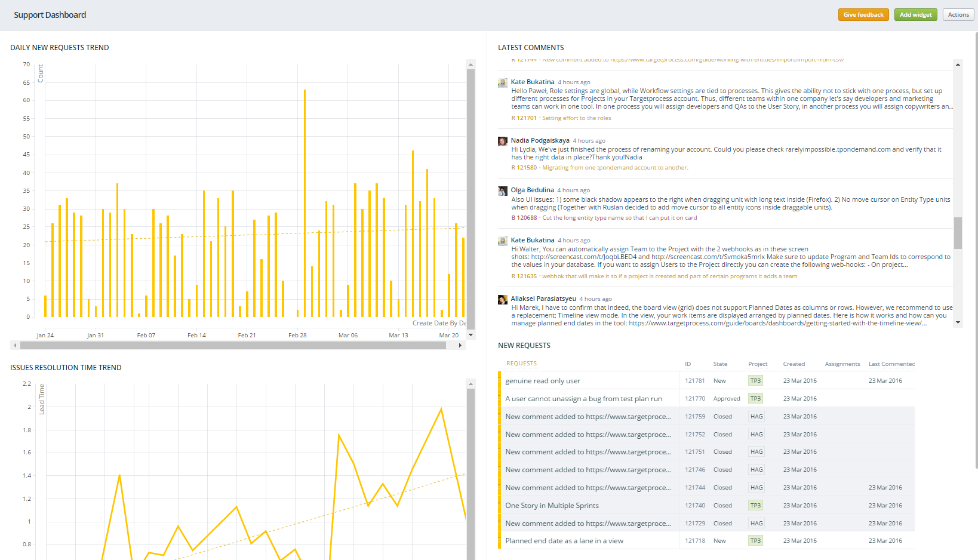Click latest comments scroll down arrow
The height and width of the screenshot is (560, 978).
[x=958, y=322]
